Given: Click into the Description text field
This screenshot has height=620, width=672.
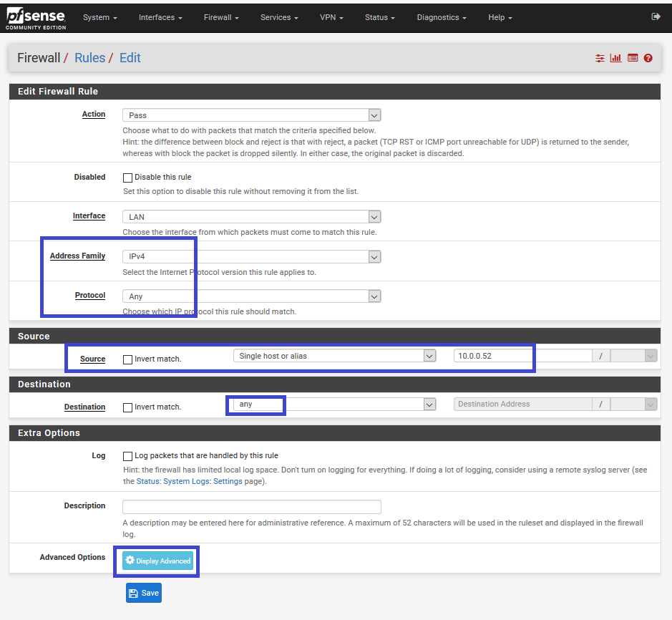Looking at the screenshot, I should coord(252,506).
